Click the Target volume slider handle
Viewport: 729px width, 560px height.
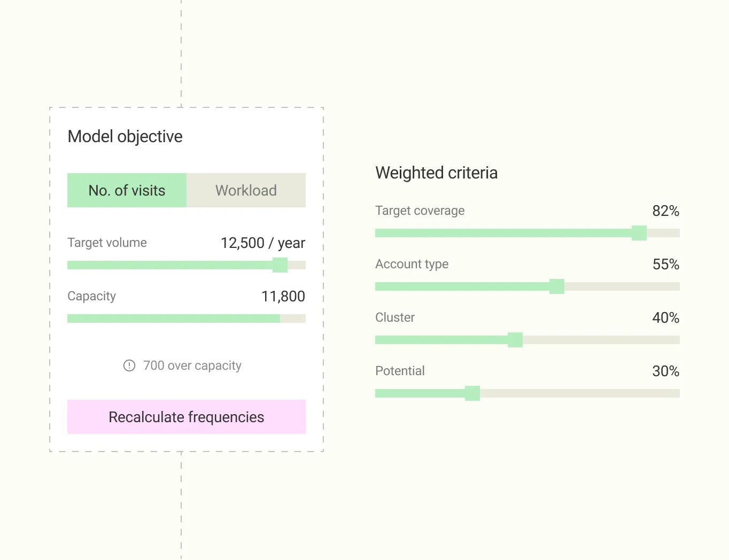pos(280,265)
